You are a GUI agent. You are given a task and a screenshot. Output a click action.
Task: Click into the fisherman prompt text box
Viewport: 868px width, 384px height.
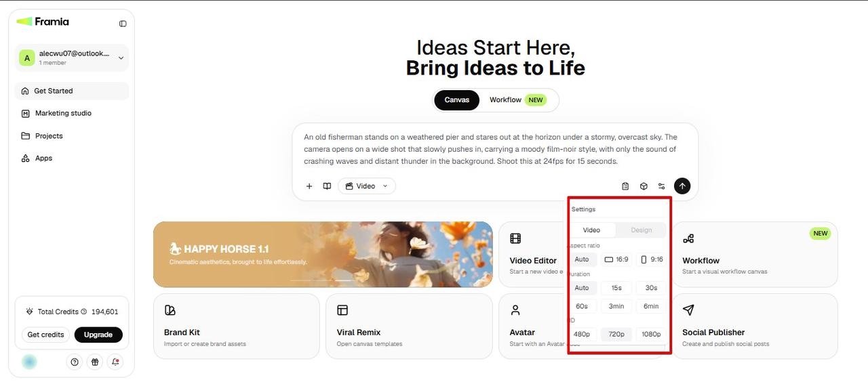490,149
